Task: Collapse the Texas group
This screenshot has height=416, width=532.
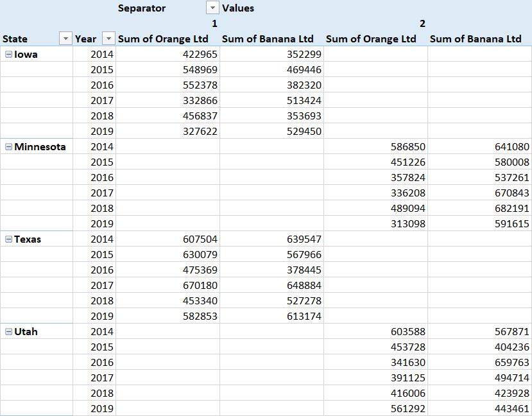Action: point(9,239)
